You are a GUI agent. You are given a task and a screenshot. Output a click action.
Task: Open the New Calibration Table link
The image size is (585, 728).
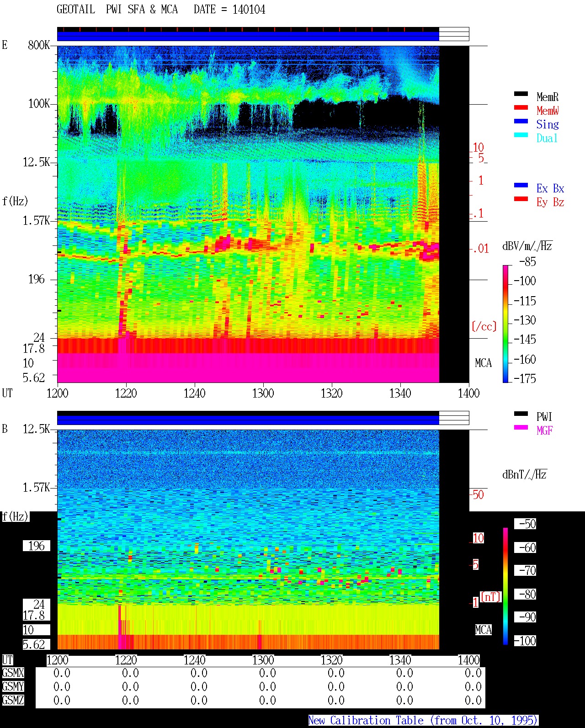pos(423,721)
